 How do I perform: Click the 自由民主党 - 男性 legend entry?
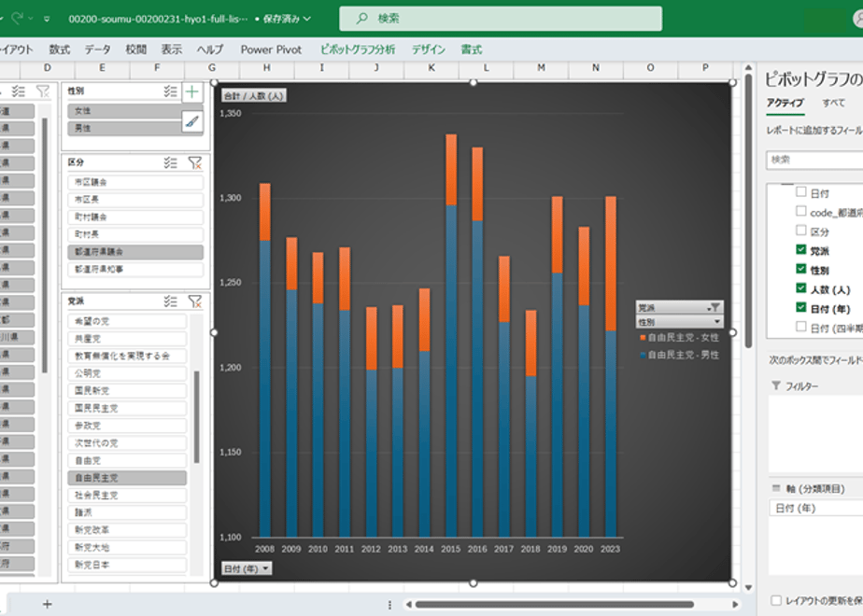click(x=679, y=356)
